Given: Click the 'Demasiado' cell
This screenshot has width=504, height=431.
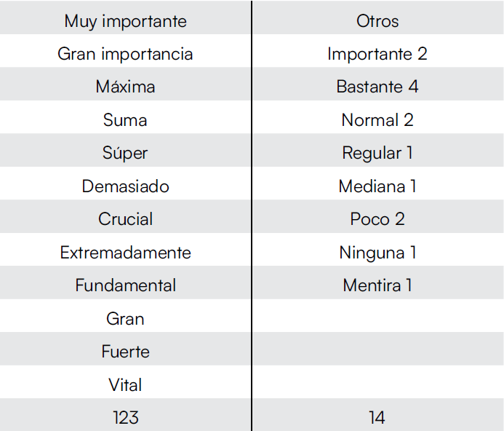Looking at the screenshot, I should click(125, 186).
